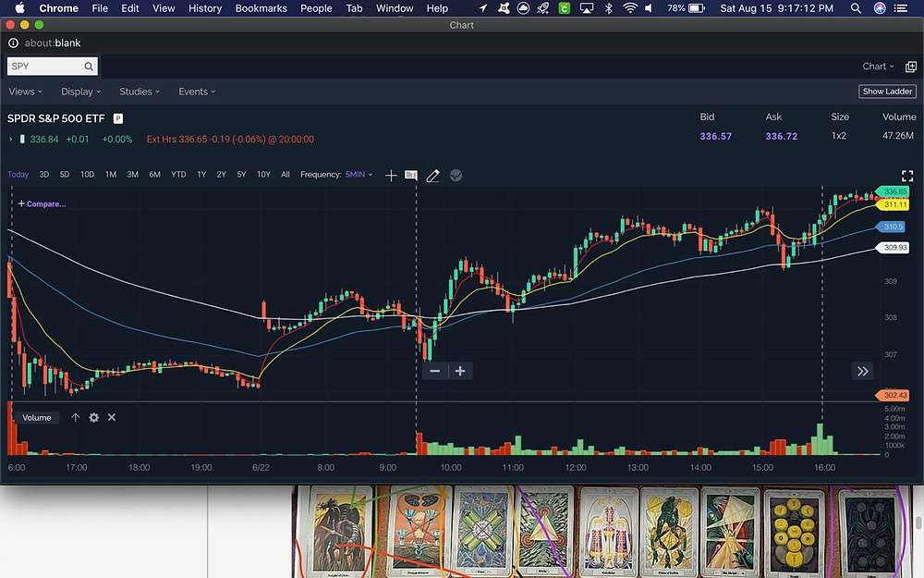Click the orange 302.43 price tag
Image resolution: width=924 pixels, height=578 pixels.
[x=894, y=395]
